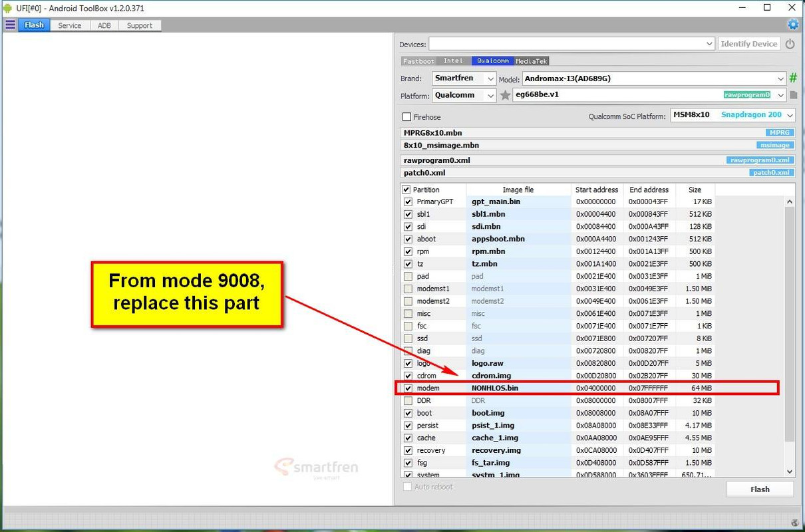The image size is (805, 532).
Task: Select the recovery.img image file cell
Action: [518, 450]
